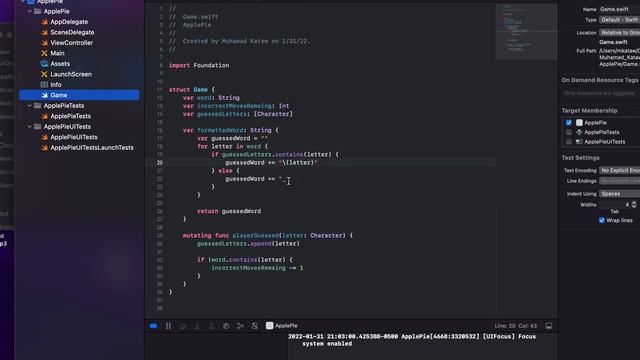Select the Game swift file
The image size is (640, 360).
[x=79, y=95]
